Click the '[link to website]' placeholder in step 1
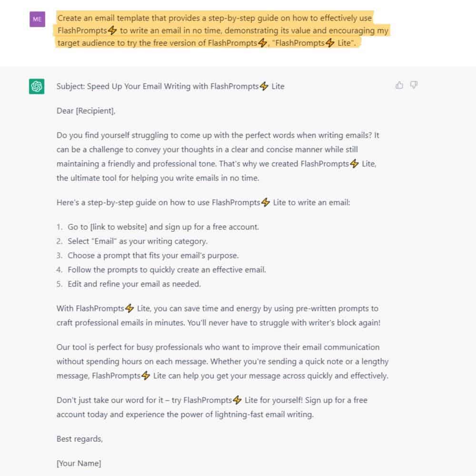 pos(119,227)
